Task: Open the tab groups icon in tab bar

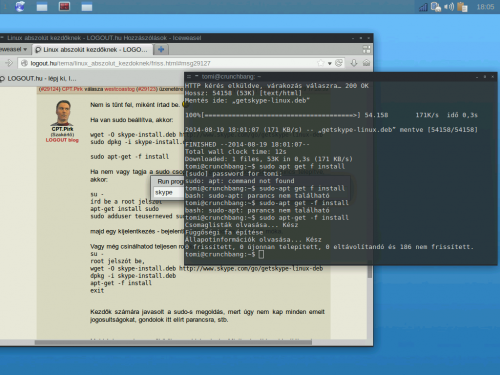Action: [366, 50]
